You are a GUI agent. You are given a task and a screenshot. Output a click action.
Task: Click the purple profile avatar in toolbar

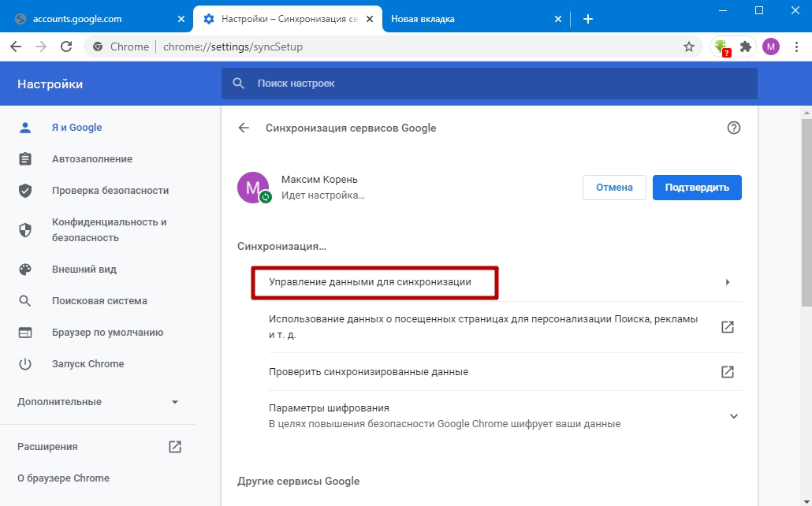(x=771, y=47)
